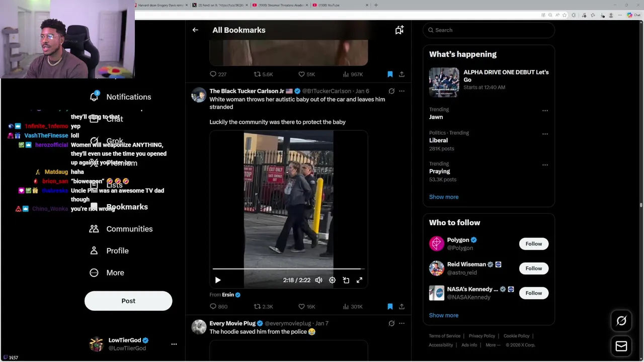Open Ersin source link under video
Image resolution: width=644 pixels, height=362 pixels.
click(x=231, y=295)
